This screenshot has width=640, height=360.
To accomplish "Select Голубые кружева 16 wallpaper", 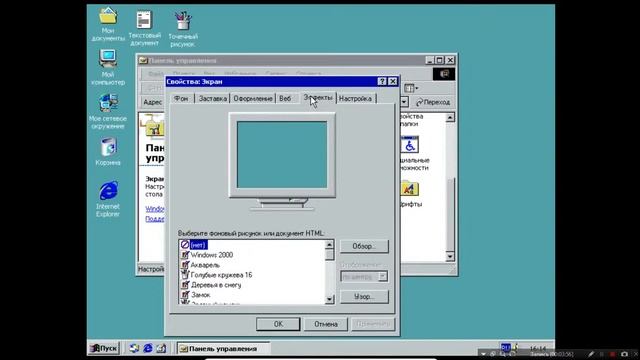I will tap(221, 275).
